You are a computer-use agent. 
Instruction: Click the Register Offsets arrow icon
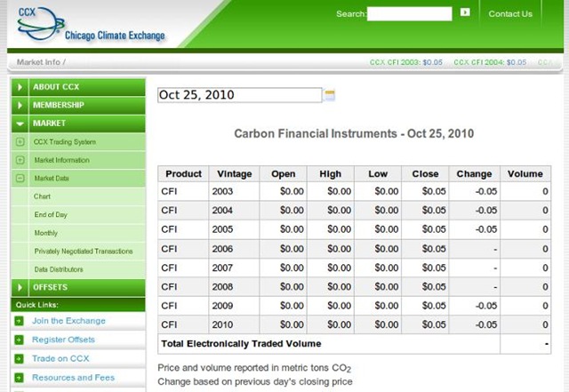[19, 340]
